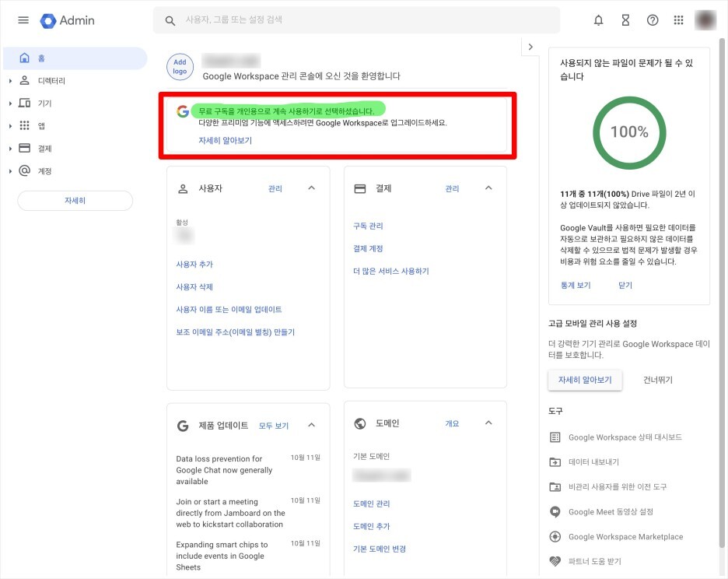
Task: Click the 사용자 card person icon
Action: (x=183, y=188)
